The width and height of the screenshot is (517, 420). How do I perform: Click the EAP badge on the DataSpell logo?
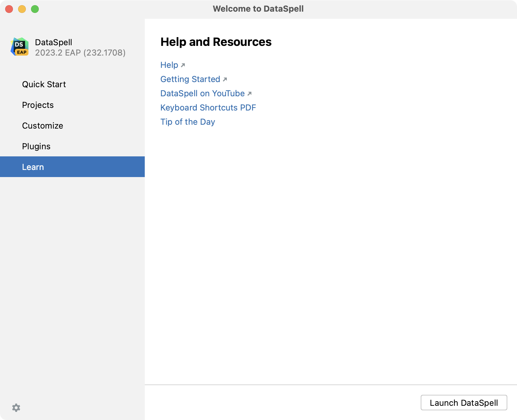[x=22, y=52]
